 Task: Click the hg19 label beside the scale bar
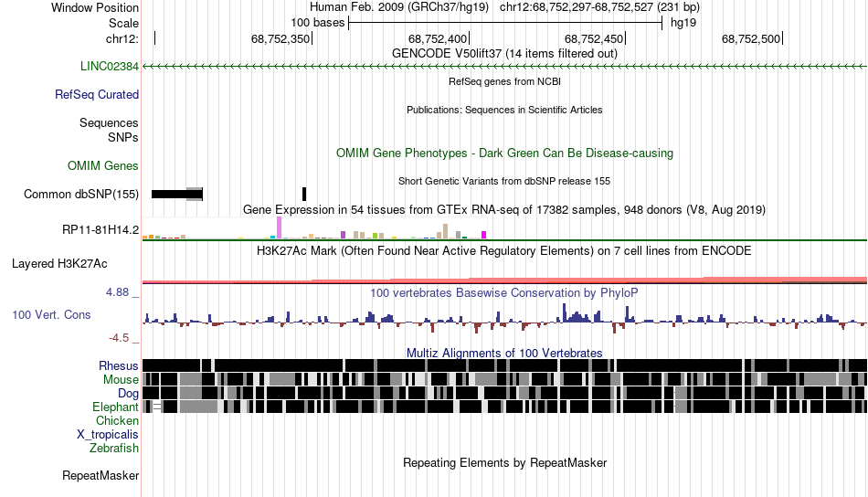click(683, 23)
